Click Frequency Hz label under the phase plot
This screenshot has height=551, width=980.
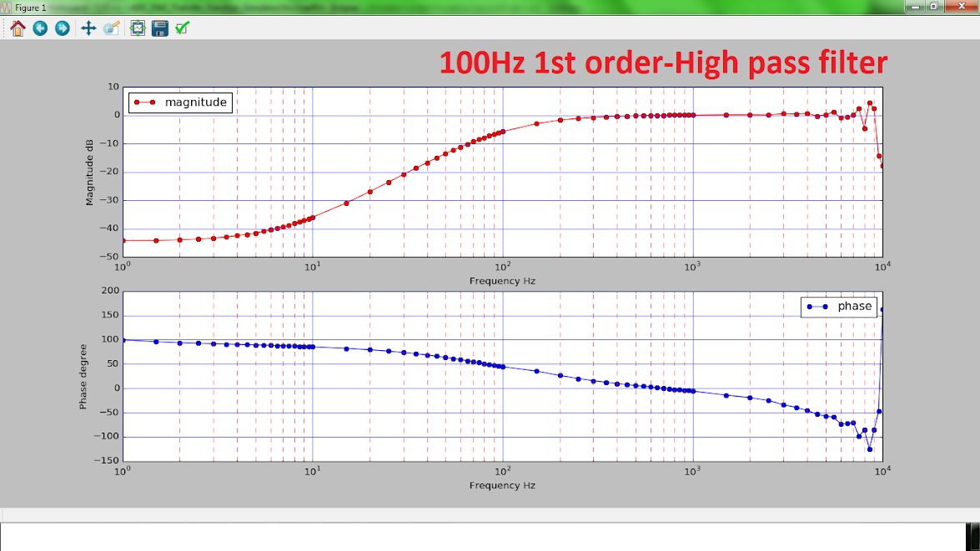pos(502,485)
